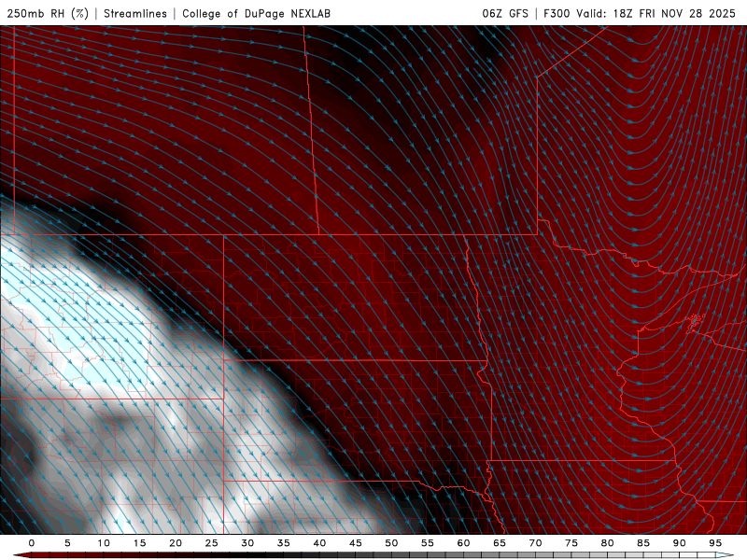Select the "06Z GFS" model run label

505,13
